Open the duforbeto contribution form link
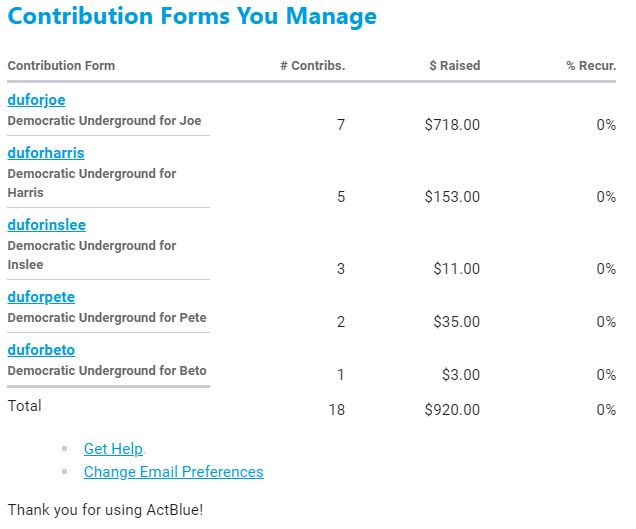 [41, 350]
